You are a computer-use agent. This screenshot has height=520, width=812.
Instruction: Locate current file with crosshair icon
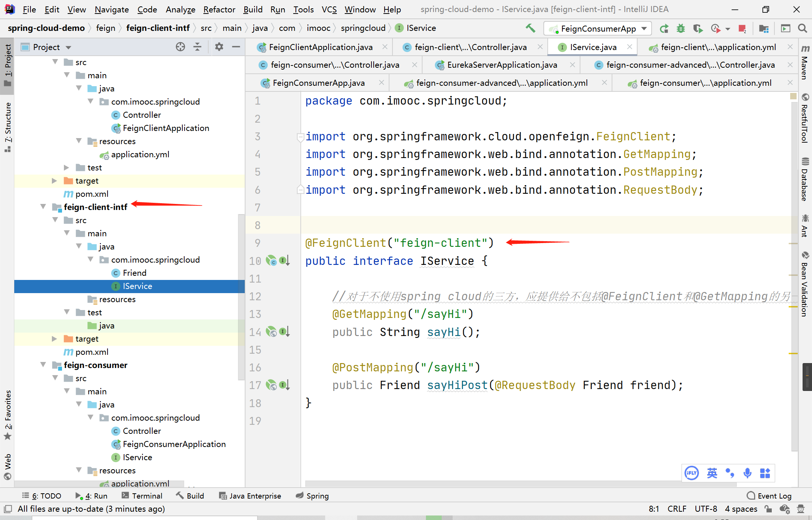tap(180, 47)
